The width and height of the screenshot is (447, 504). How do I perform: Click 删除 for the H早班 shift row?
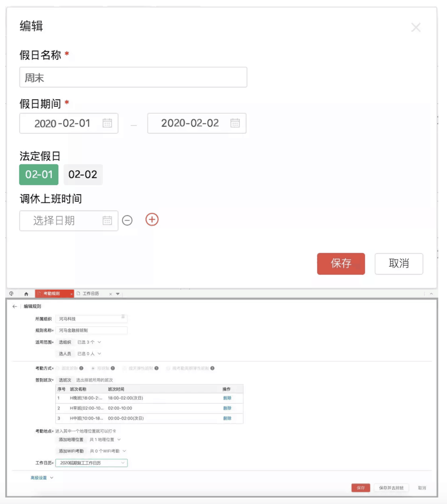click(227, 408)
